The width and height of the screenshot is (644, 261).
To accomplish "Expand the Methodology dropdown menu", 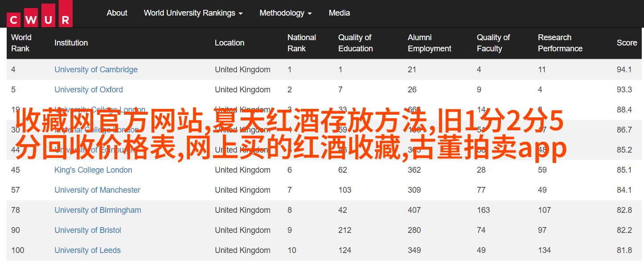I will pos(286,13).
